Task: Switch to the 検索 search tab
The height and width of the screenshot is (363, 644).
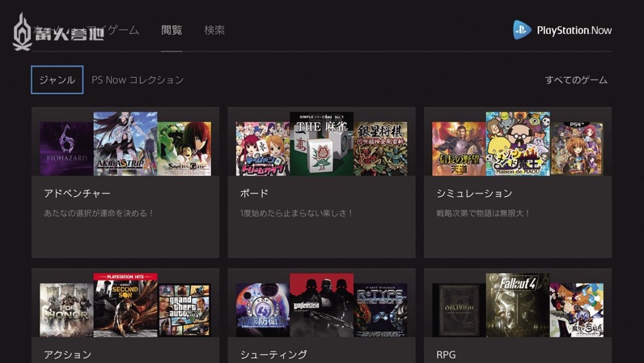Action: pos(214,30)
